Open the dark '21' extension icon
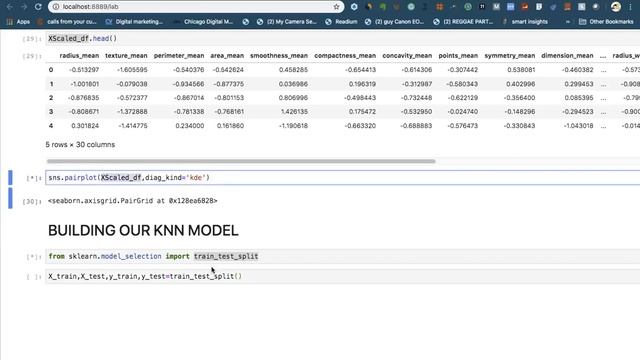640x360 pixels. coord(482,7)
